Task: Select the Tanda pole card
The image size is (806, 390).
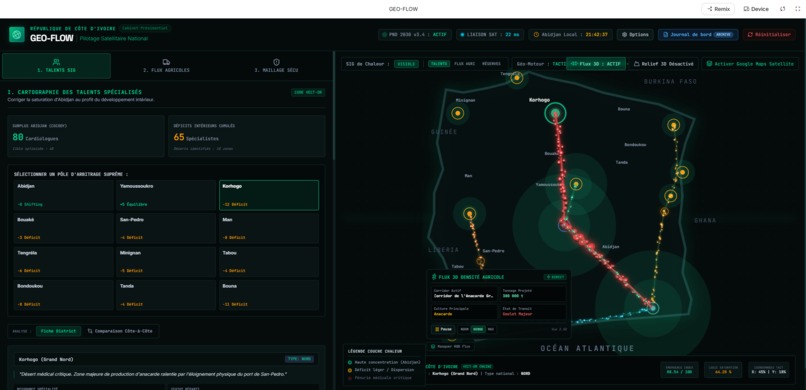Action: click(166, 295)
